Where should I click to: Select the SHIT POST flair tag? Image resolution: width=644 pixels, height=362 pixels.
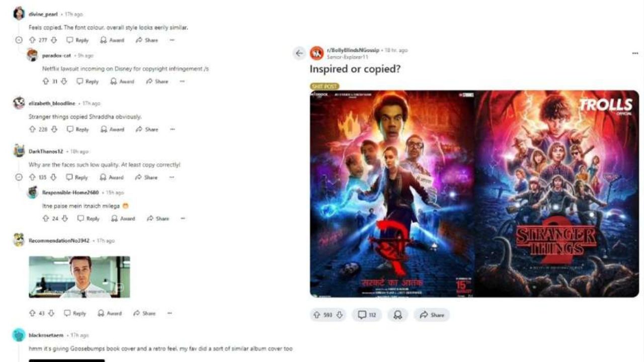(325, 86)
